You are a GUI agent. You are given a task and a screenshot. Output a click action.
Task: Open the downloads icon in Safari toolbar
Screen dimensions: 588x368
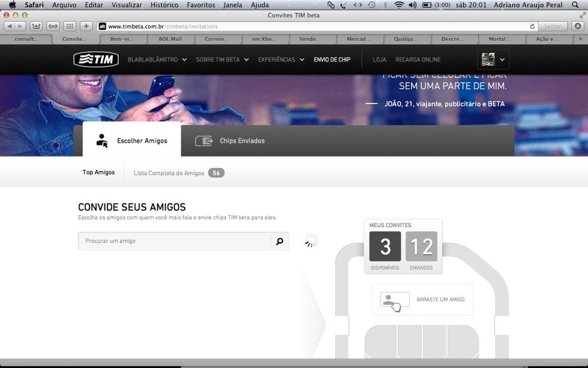pos(578,26)
